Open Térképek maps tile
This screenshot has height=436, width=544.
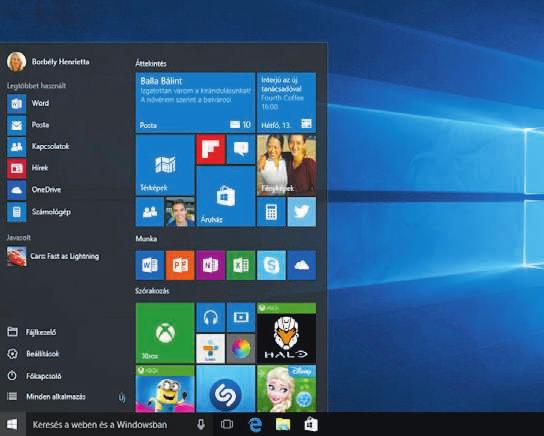(x=165, y=165)
